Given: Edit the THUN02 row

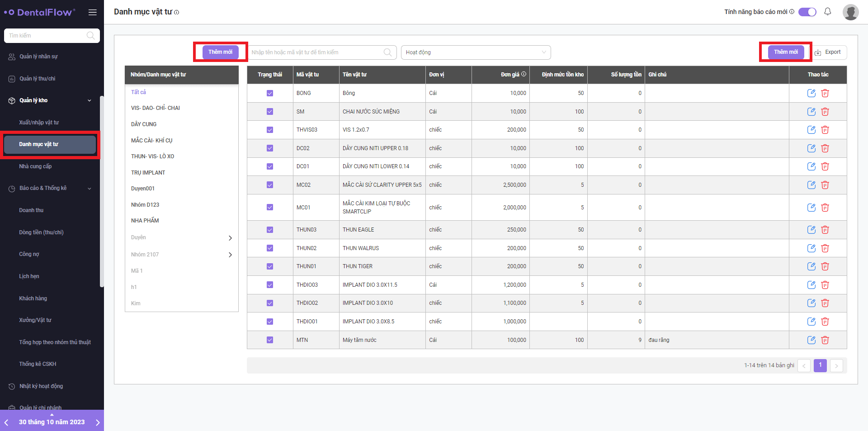Looking at the screenshot, I should 811,248.
